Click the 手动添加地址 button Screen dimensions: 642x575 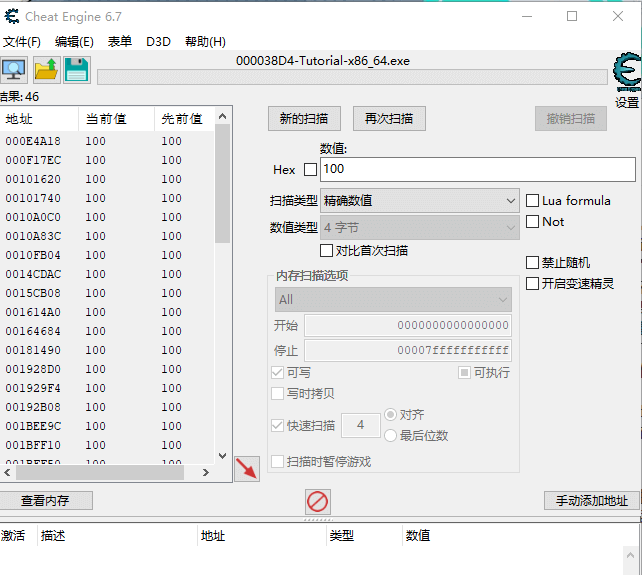(x=592, y=500)
